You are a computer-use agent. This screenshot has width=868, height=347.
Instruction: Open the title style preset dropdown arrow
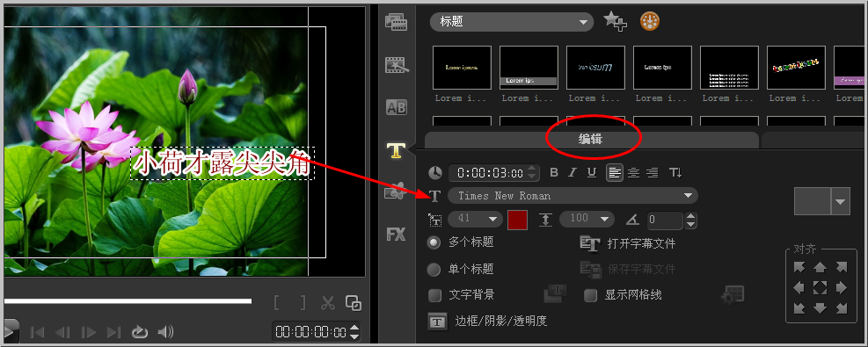(841, 201)
